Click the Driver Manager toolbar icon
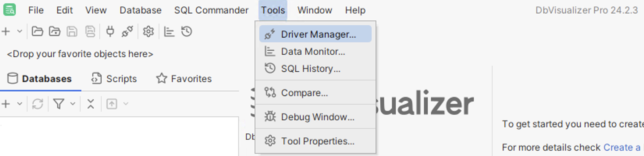644x156 pixels. [x=127, y=31]
